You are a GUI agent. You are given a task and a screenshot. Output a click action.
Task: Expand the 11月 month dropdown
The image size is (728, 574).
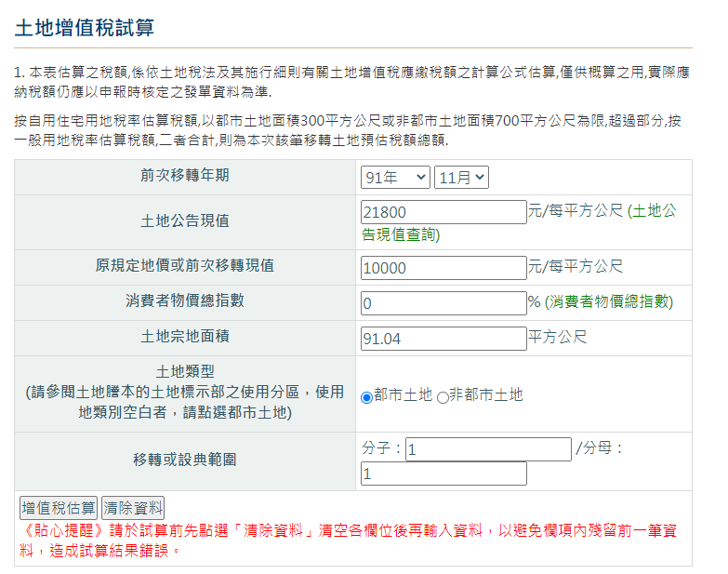[x=461, y=177]
